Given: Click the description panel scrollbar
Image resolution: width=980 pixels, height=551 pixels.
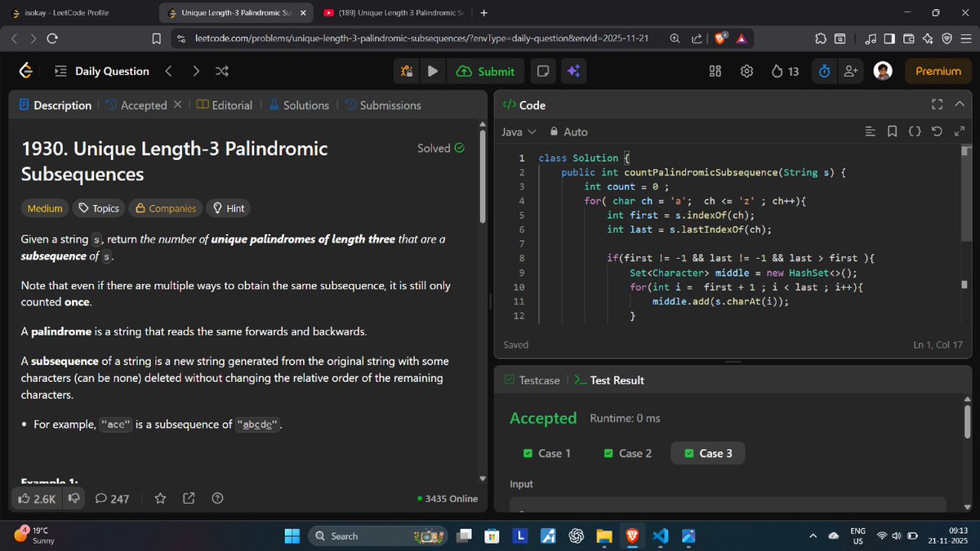Looking at the screenshot, I should click(x=483, y=176).
